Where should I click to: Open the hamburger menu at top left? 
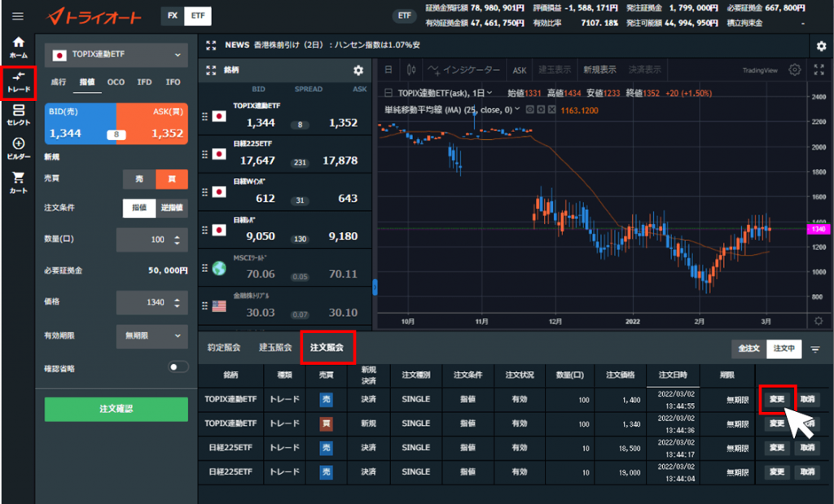pos(18,16)
